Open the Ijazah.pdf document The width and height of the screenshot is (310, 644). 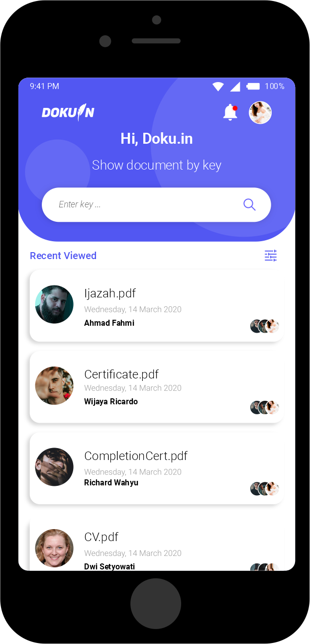(156, 305)
